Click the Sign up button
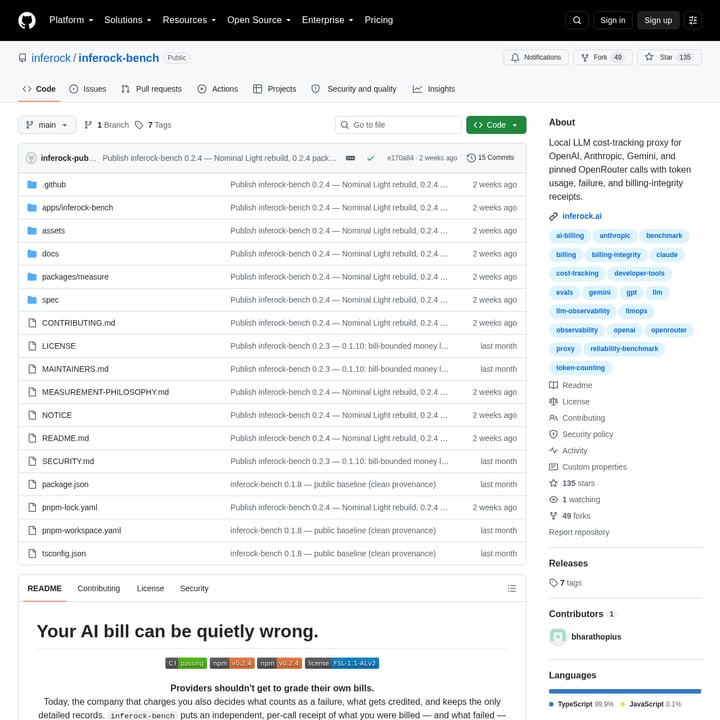This screenshot has height=720, width=720. 658,20
